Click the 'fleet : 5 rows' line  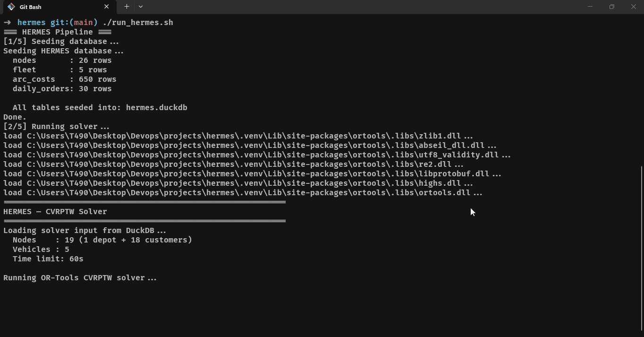[59, 70]
